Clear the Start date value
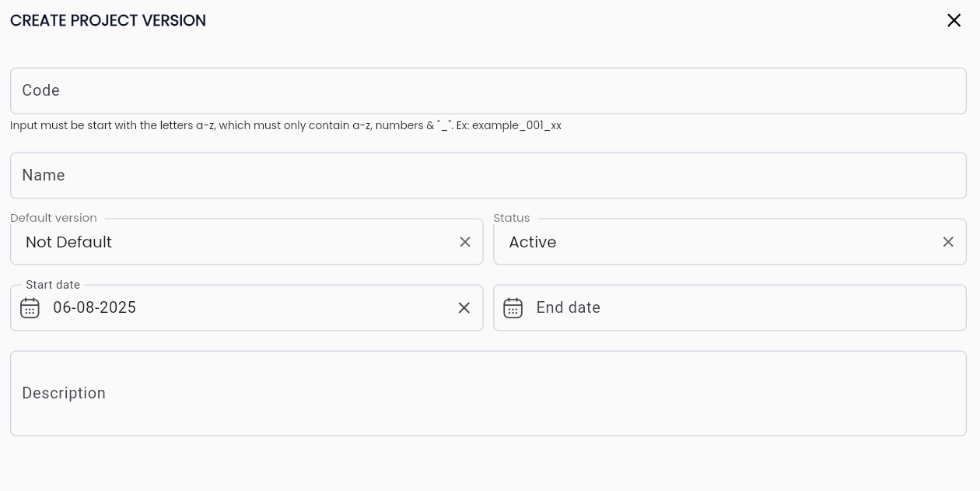The image size is (980, 491). coord(464,308)
